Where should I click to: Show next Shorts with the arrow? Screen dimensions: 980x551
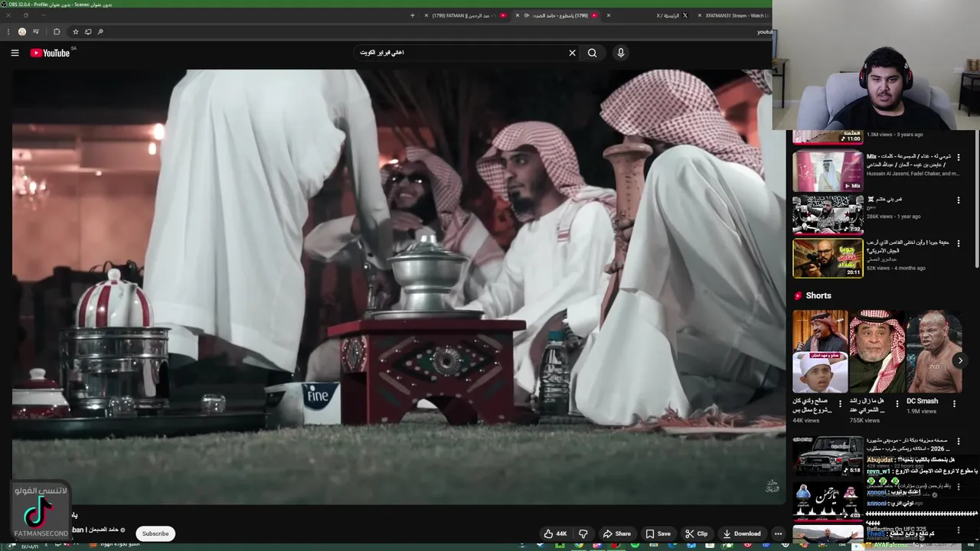click(x=960, y=360)
